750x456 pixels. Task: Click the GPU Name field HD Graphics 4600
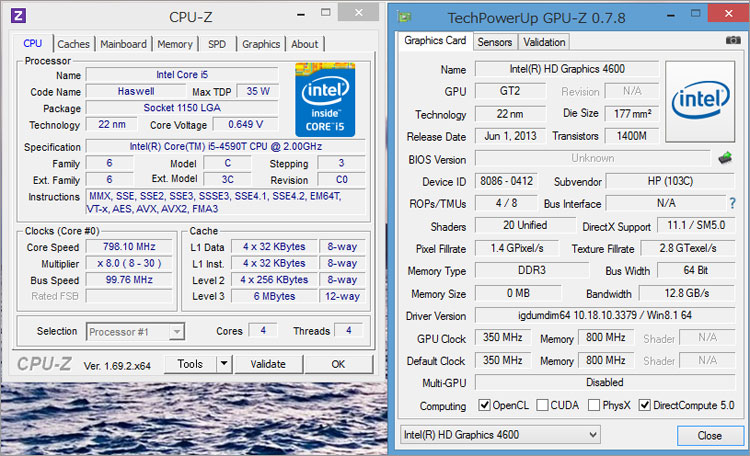click(x=567, y=69)
